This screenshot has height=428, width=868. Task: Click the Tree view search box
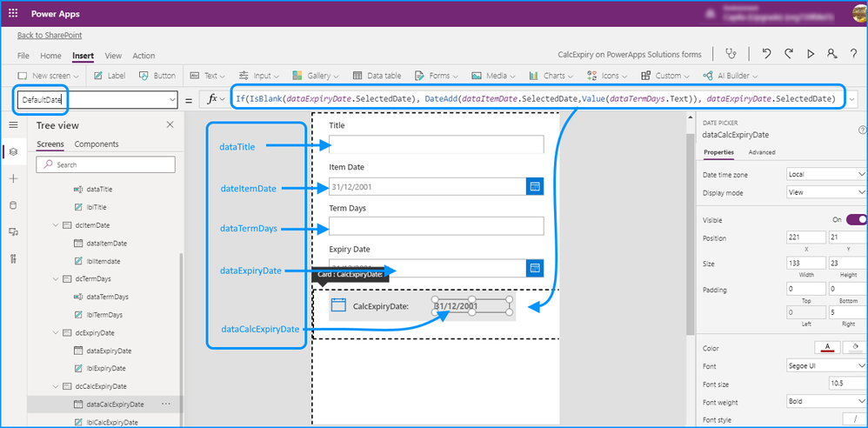(x=106, y=164)
